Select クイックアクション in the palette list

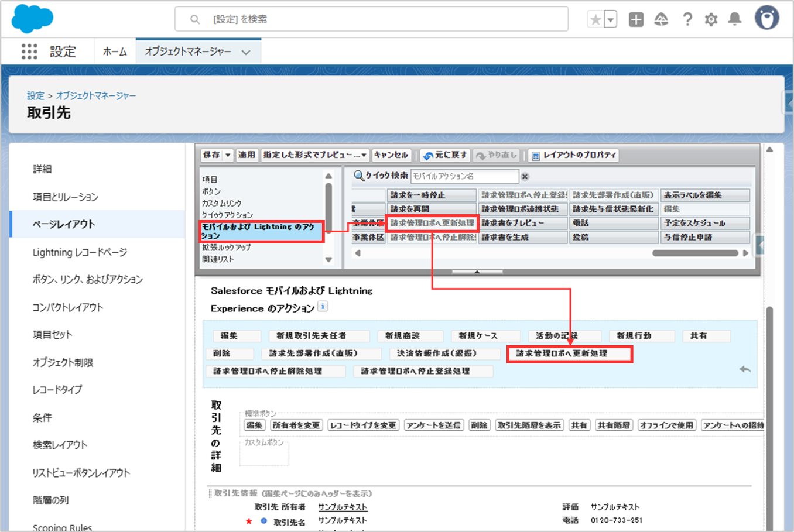point(227,215)
